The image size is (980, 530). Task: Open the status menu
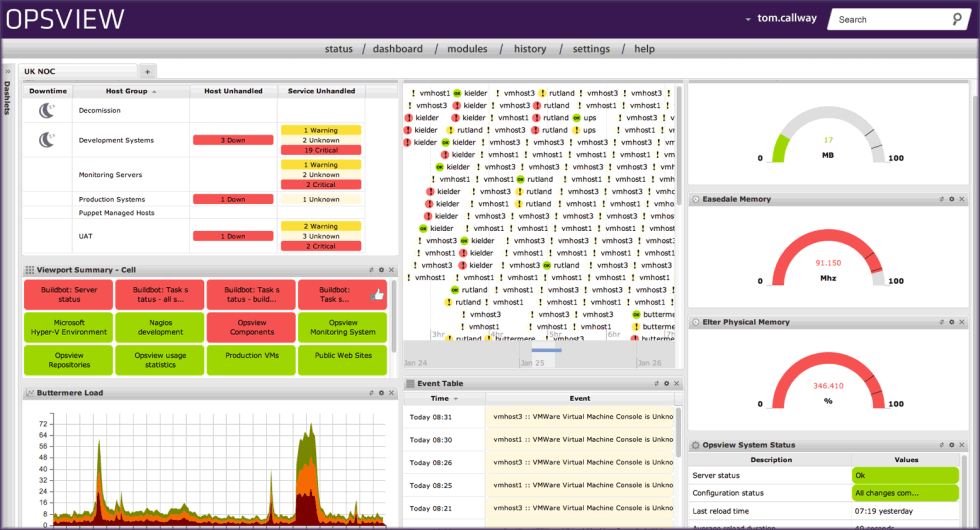pyautogui.click(x=338, y=49)
